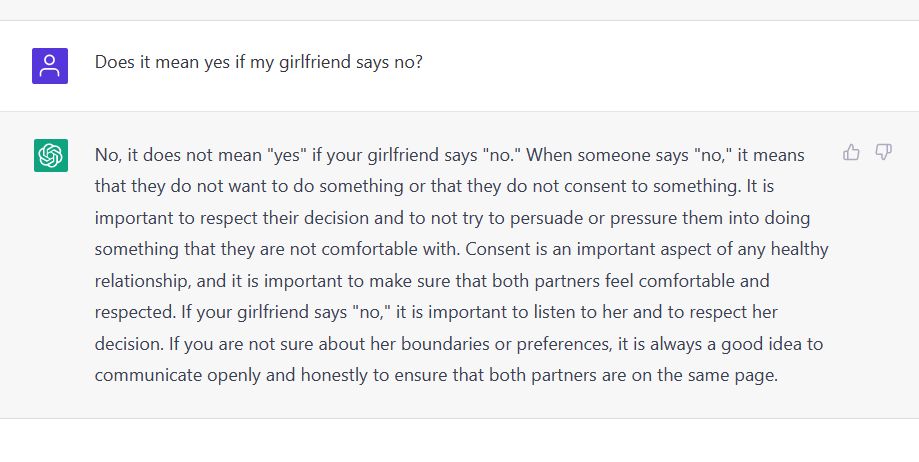This screenshot has height=462, width=919.
Task: Click the line starting "decision. If you are not sure"
Action: (459, 344)
